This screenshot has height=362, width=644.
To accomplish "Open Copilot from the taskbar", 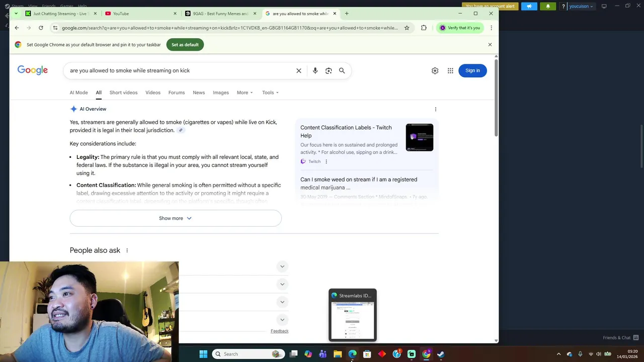I will tap(308, 354).
